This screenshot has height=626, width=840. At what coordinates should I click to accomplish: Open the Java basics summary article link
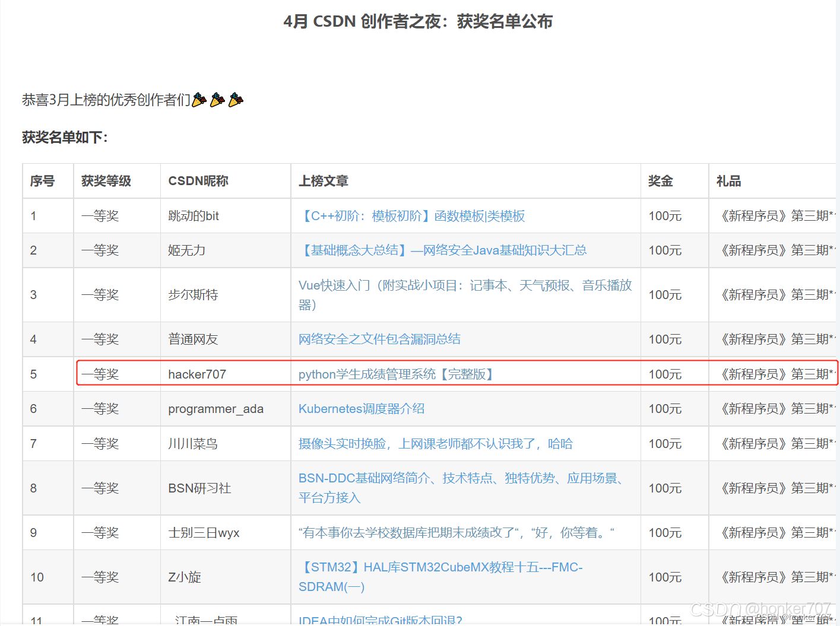point(443,250)
